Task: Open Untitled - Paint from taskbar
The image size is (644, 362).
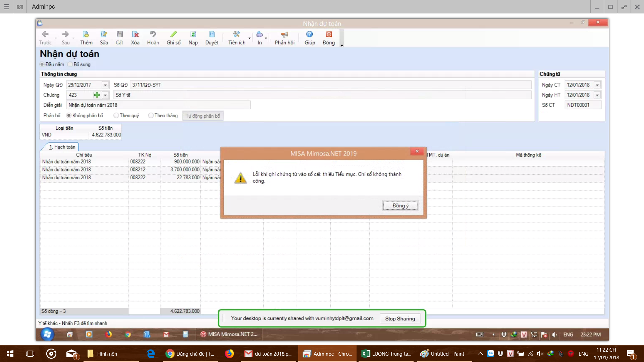Action: [x=443, y=354]
